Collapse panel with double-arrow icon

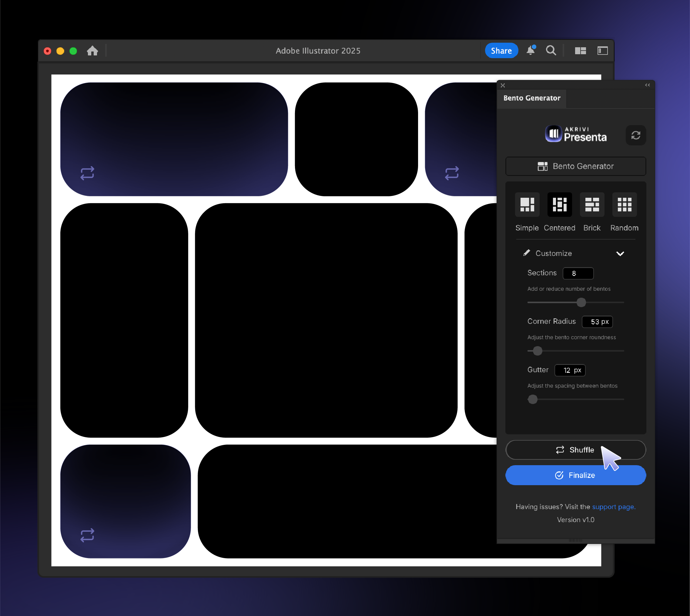pyautogui.click(x=647, y=85)
